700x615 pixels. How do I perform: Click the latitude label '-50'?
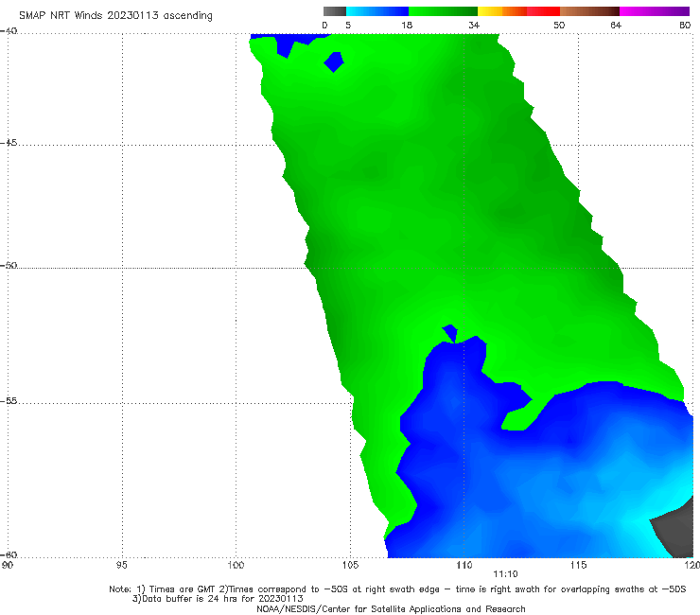click(9, 266)
